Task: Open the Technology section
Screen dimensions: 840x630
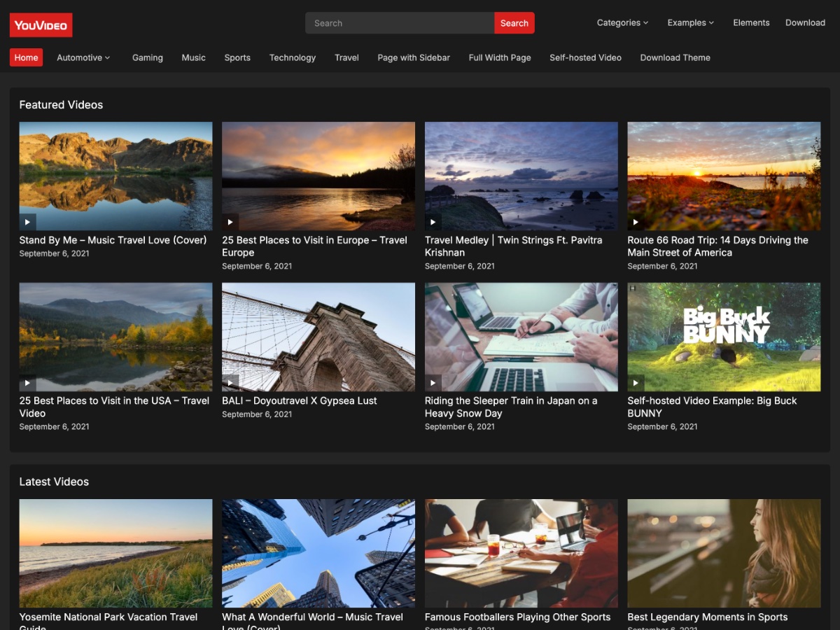Action: pos(292,57)
